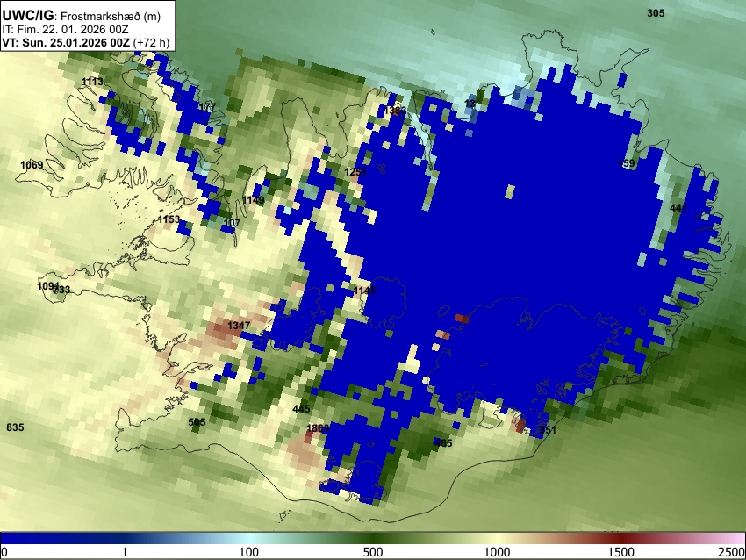
Task: Click the 1251 value label on the map
Action: (x=355, y=172)
